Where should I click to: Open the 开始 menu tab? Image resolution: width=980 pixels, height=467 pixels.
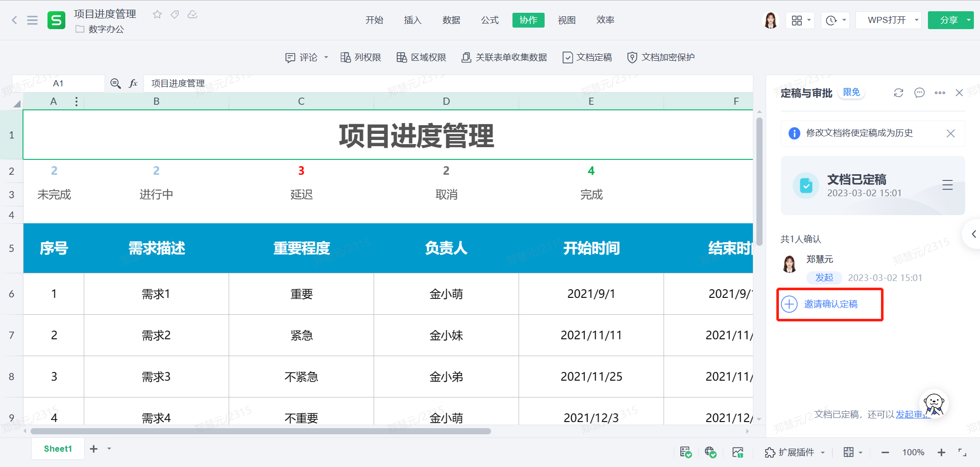click(x=374, y=20)
